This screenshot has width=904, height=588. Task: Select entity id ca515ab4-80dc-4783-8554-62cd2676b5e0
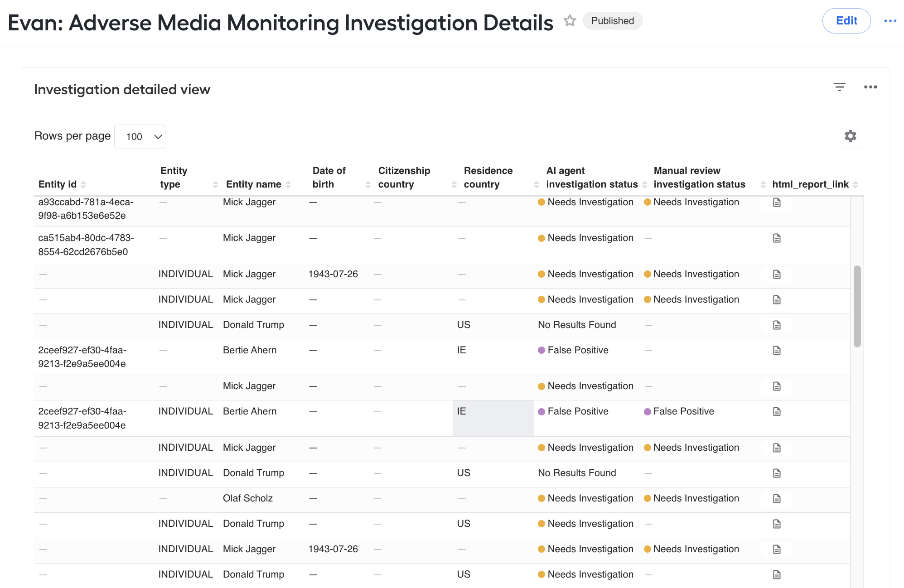click(x=86, y=245)
